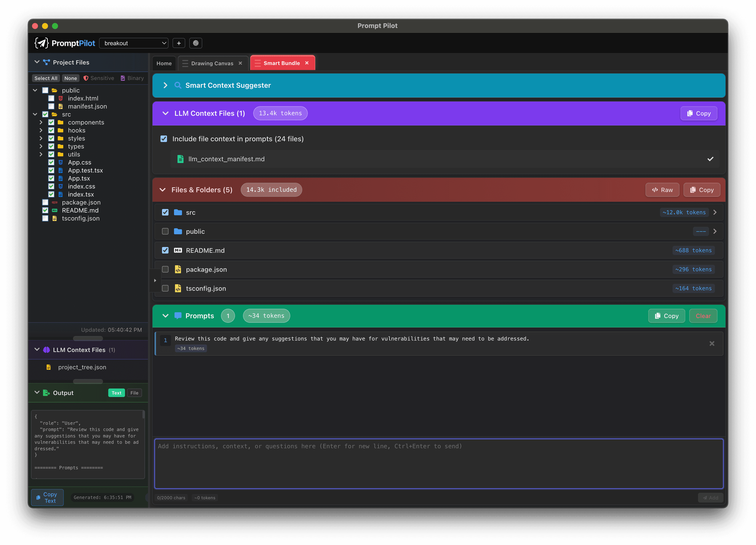Click the add instructions text area
This screenshot has height=545, width=756.
tap(439, 464)
